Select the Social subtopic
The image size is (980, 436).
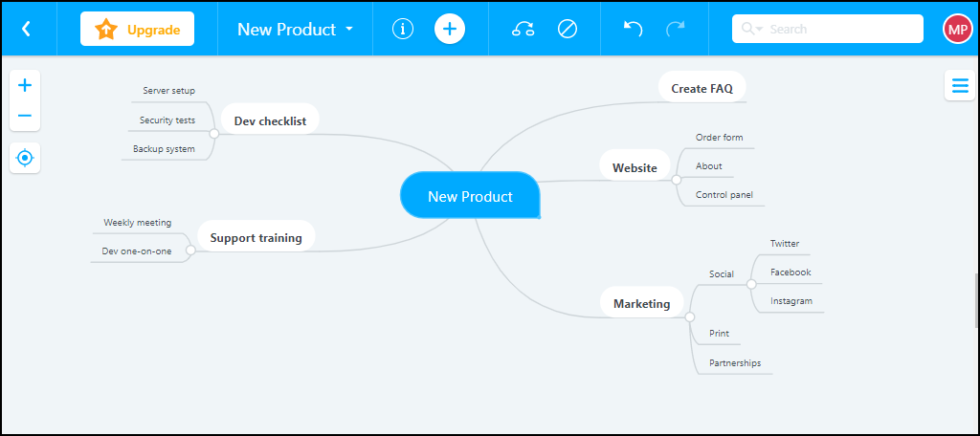(722, 273)
